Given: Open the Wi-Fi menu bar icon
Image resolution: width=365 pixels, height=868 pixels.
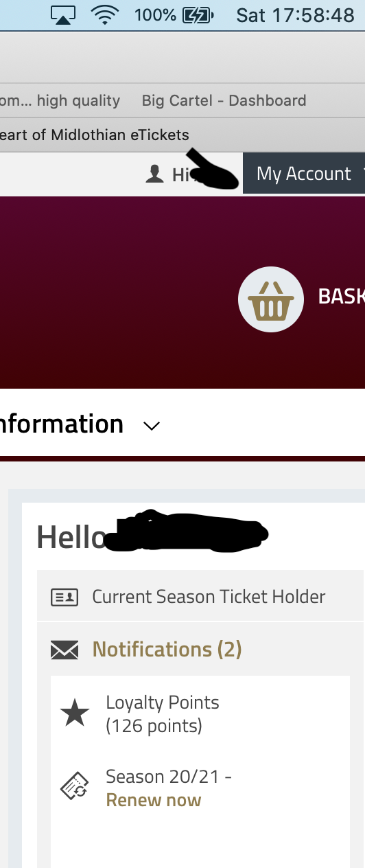Looking at the screenshot, I should 105,15.
